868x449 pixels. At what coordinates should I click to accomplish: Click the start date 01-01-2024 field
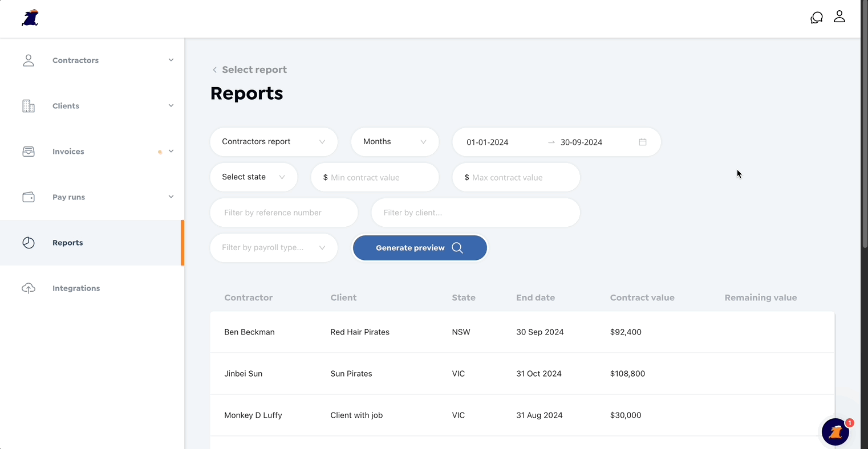pos(488,142)
